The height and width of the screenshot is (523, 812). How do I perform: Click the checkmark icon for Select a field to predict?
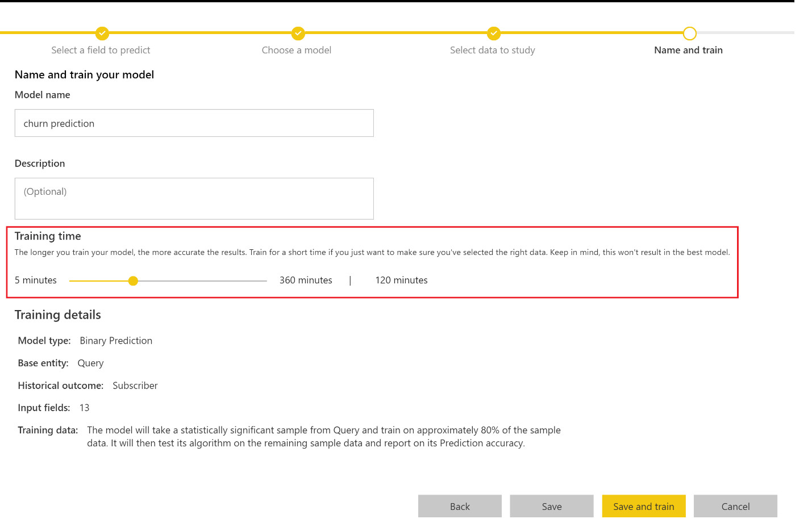[102, 34]
